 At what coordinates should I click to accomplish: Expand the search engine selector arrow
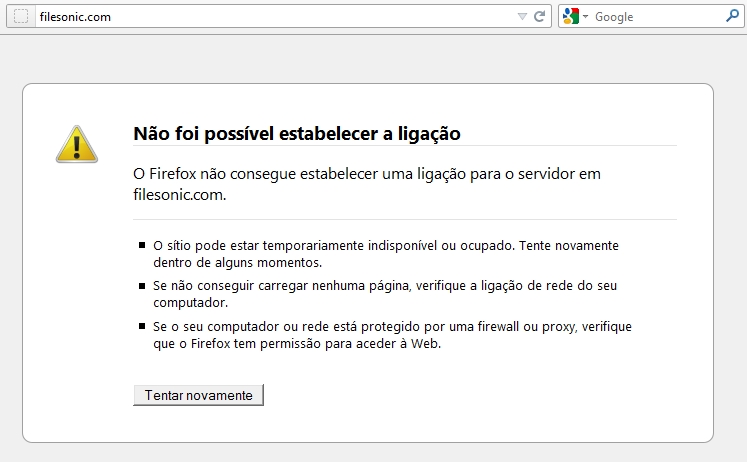(586, 16)
